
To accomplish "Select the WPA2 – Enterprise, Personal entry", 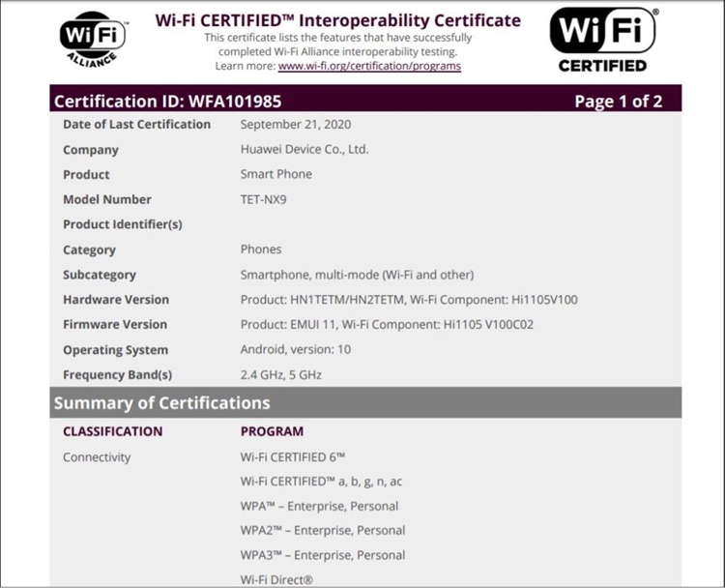I will click(x=322, y=530).
